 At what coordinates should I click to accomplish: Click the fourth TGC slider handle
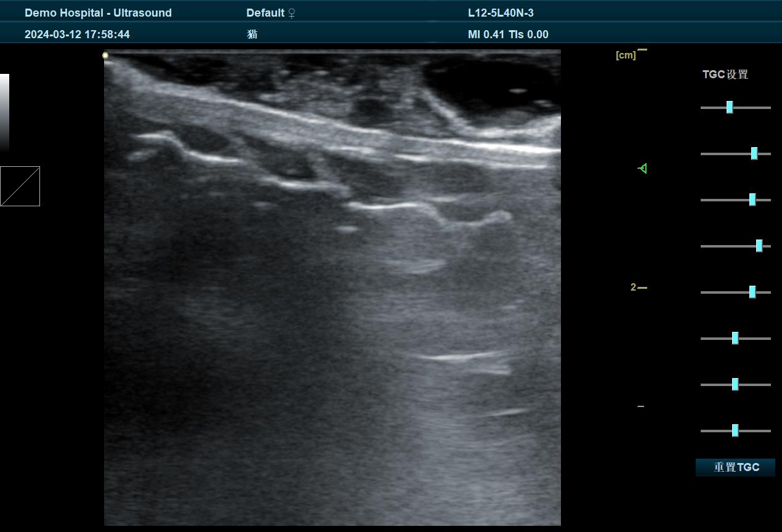coord(759,246)
